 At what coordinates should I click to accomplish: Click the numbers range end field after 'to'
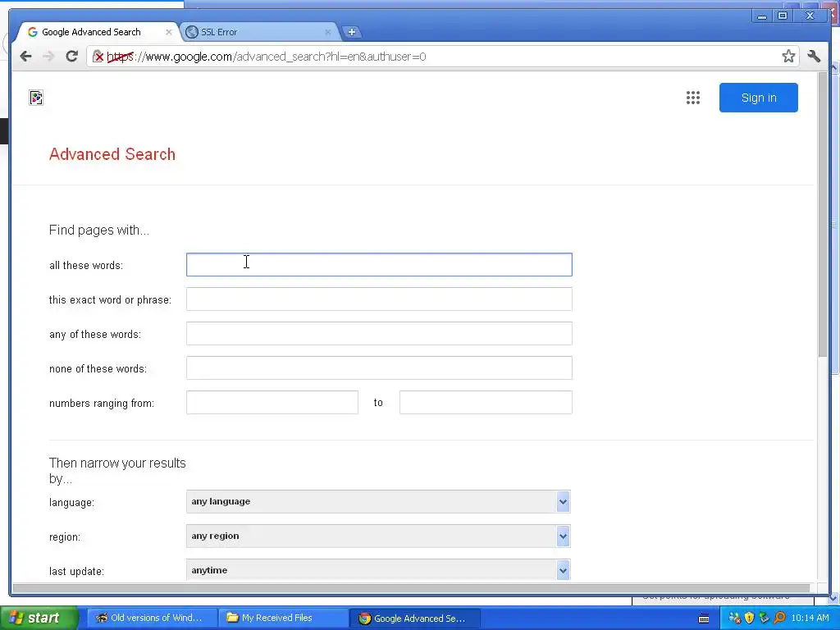coord(486,402)
